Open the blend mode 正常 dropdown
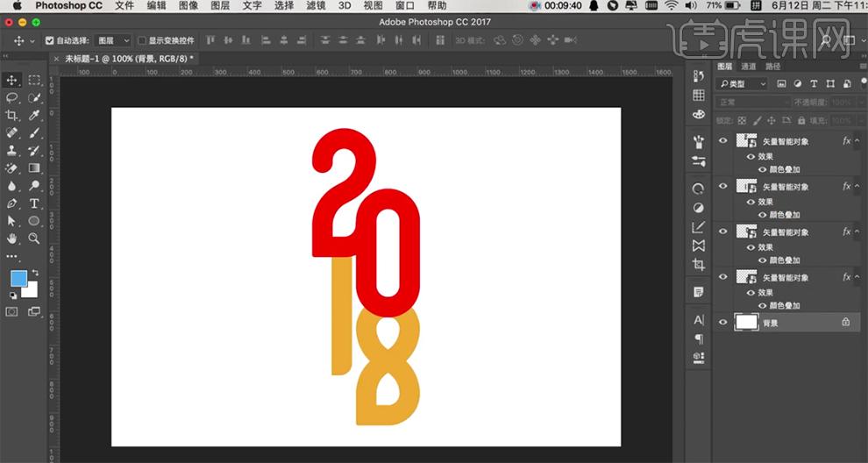868x463 pixels. click(x=753, y=103)
